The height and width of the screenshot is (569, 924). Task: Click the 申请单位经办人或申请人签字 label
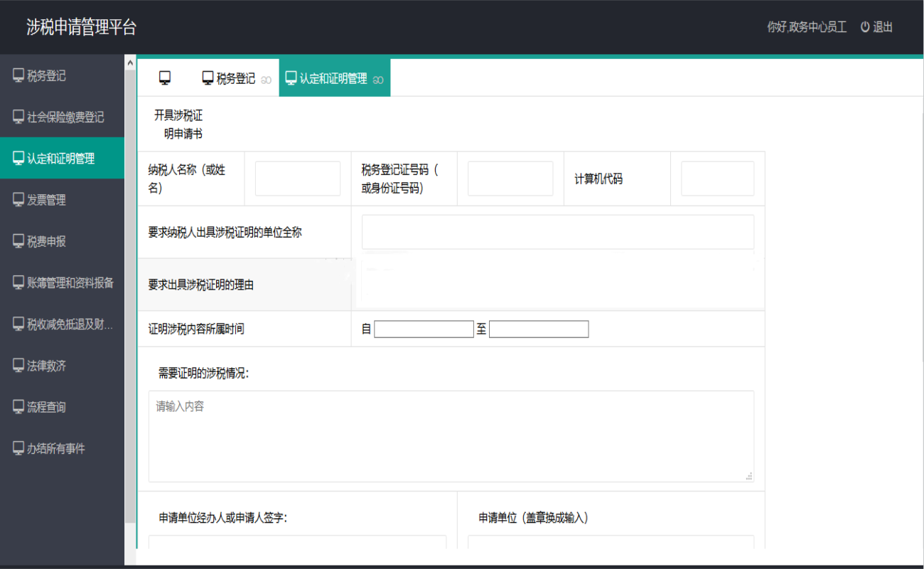222,518
